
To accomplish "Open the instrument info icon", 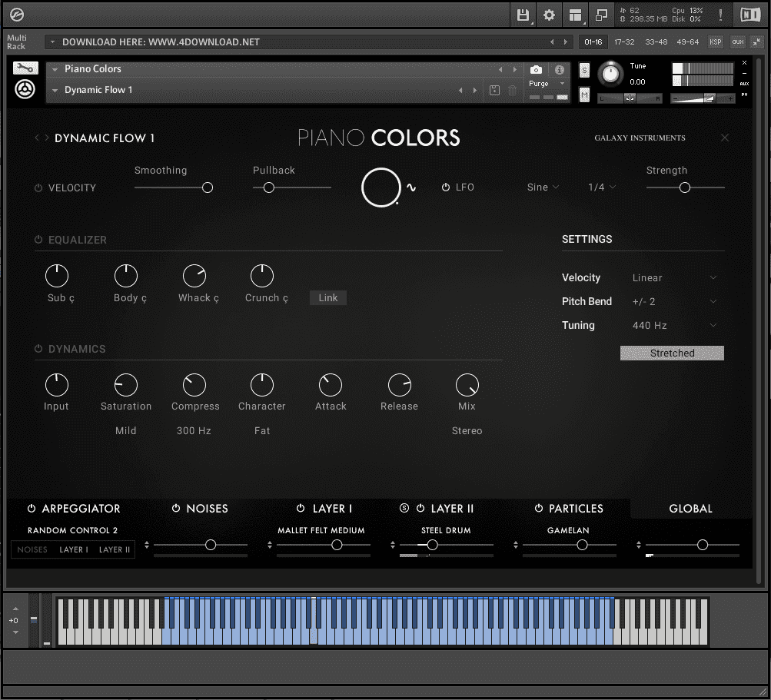I will 559,69.
